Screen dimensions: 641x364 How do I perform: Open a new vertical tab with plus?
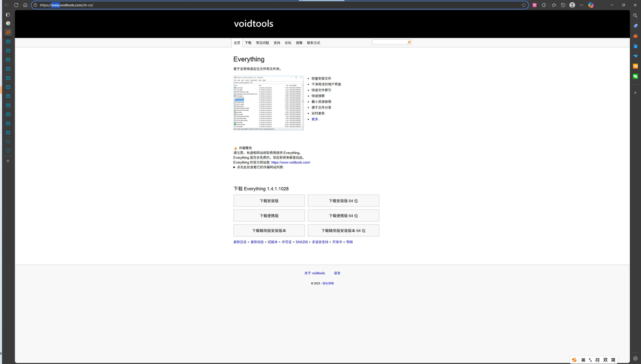(x=8, y=161)
